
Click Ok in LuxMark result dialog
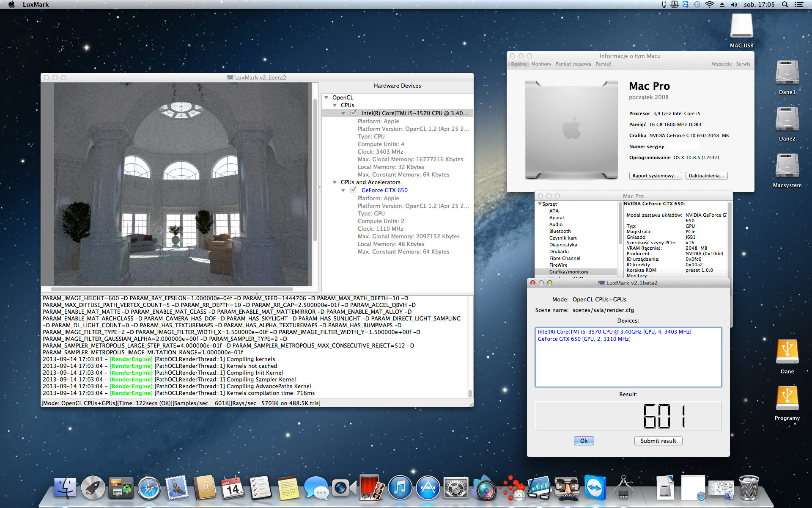coord(584,441)
